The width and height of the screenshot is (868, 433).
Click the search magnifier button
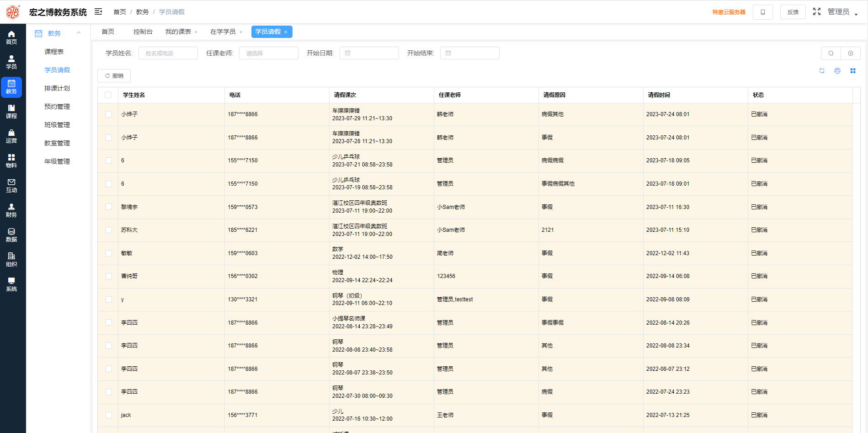tap(831, 53)
